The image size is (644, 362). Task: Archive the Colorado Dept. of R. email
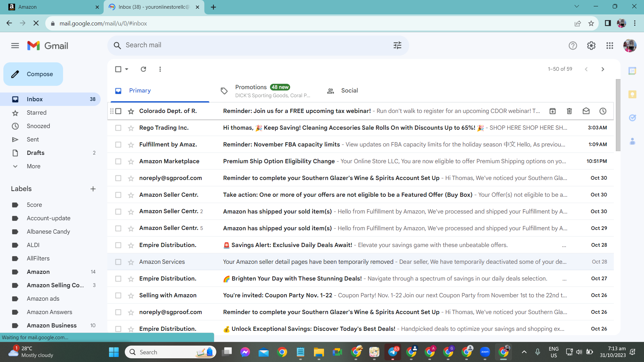coord(552,111)
